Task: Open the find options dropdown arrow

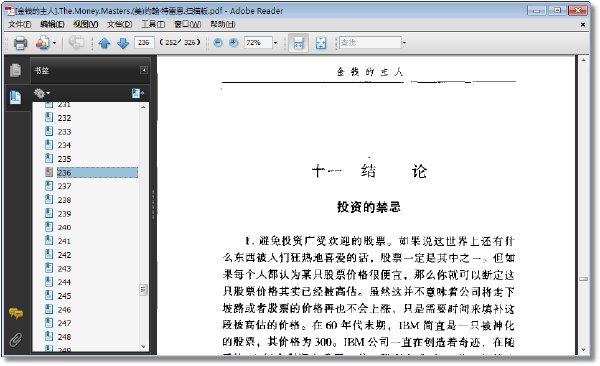Action: [x=404, y=42]
